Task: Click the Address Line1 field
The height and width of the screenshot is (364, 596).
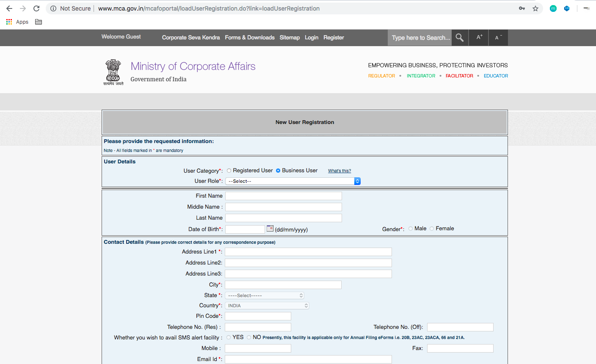Action: (308, 252)
